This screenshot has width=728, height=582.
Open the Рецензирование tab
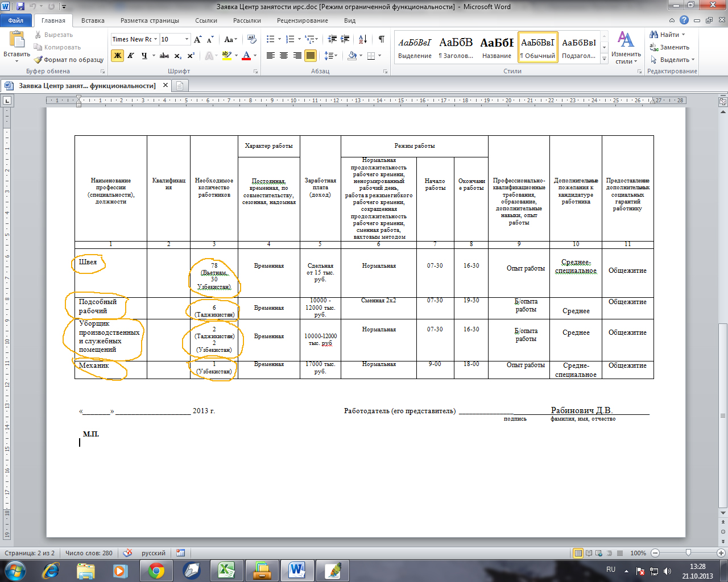[302, 20]
